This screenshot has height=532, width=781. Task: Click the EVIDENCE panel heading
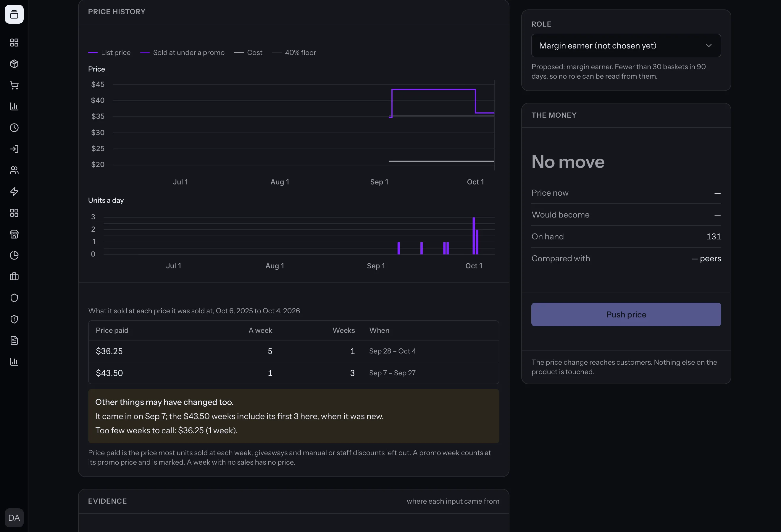(x=107, y=501)
